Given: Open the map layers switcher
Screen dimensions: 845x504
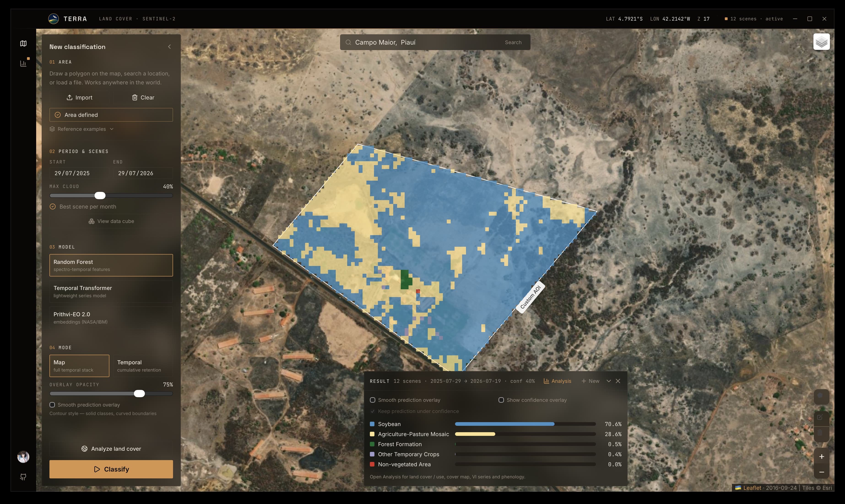Looking at the screenshot, I should point(821,42).
